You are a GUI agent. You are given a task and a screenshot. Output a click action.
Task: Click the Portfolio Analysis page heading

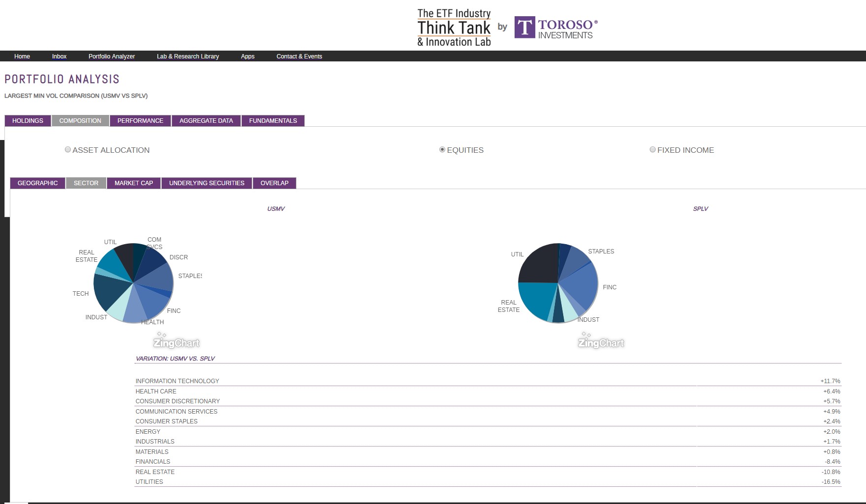(x=62, y=79)
